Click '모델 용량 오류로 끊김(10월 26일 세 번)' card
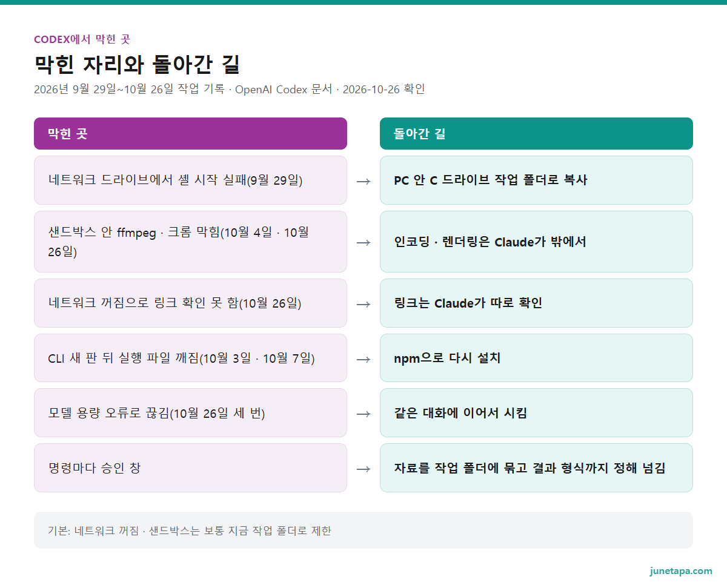 (x=190, y=413)
